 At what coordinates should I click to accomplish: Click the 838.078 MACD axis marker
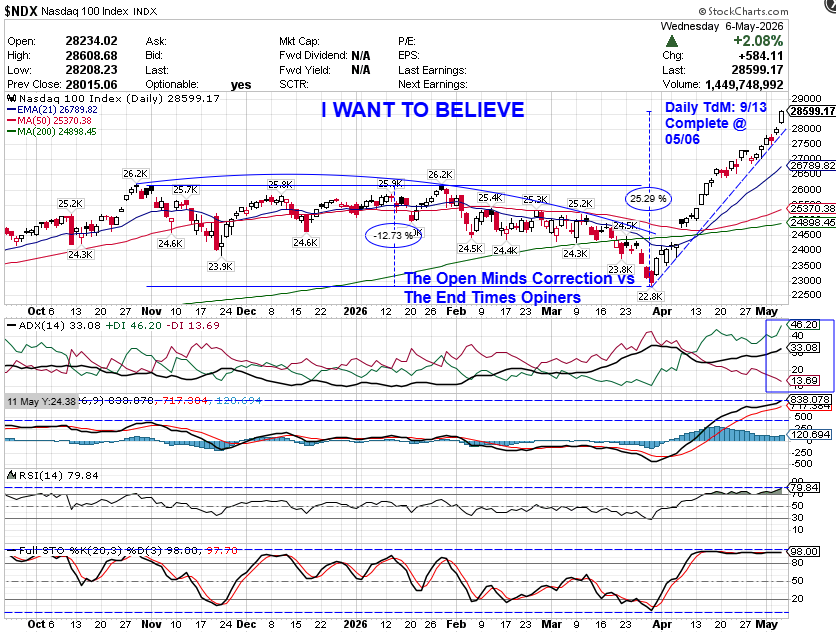click(809, 399)
